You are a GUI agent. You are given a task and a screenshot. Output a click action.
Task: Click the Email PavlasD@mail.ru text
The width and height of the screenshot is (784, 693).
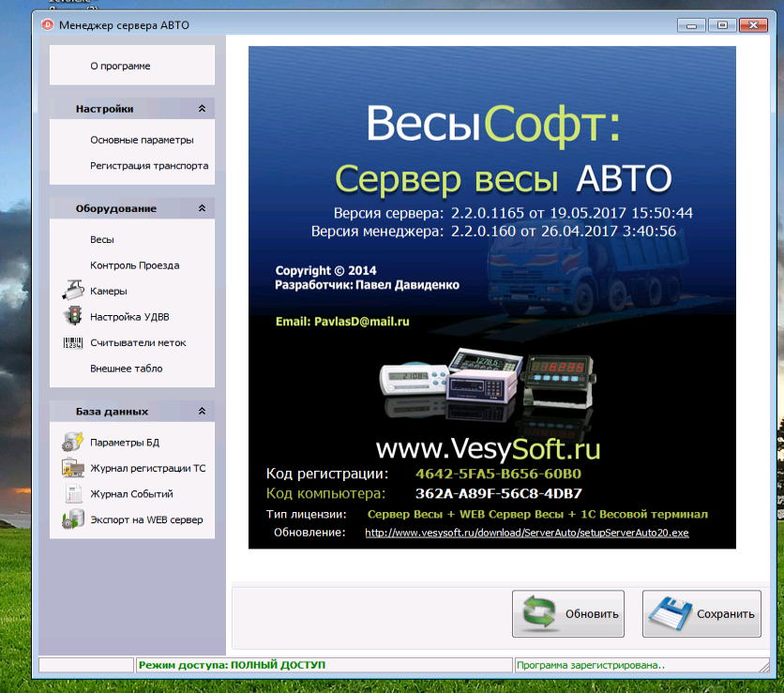tap(342, 322)
